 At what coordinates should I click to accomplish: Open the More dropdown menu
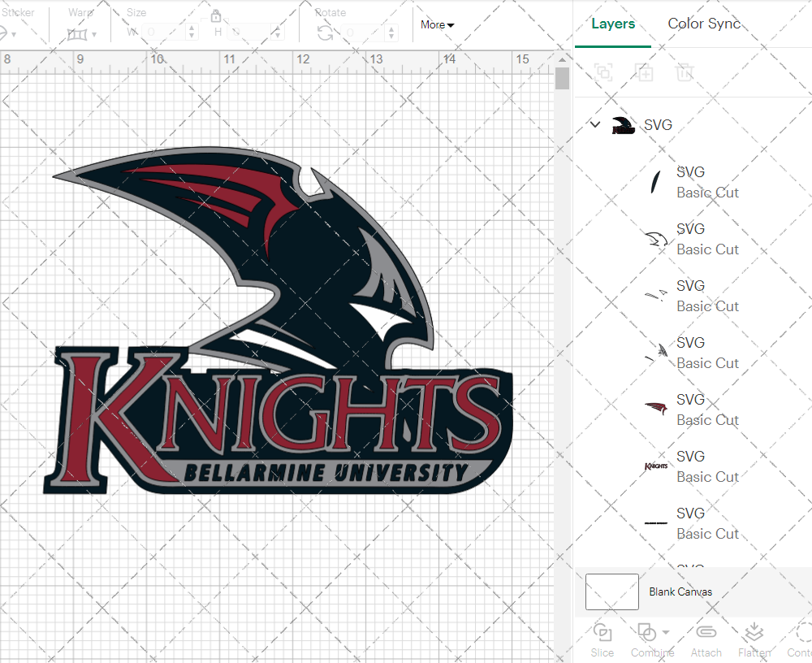coord(437,24)
